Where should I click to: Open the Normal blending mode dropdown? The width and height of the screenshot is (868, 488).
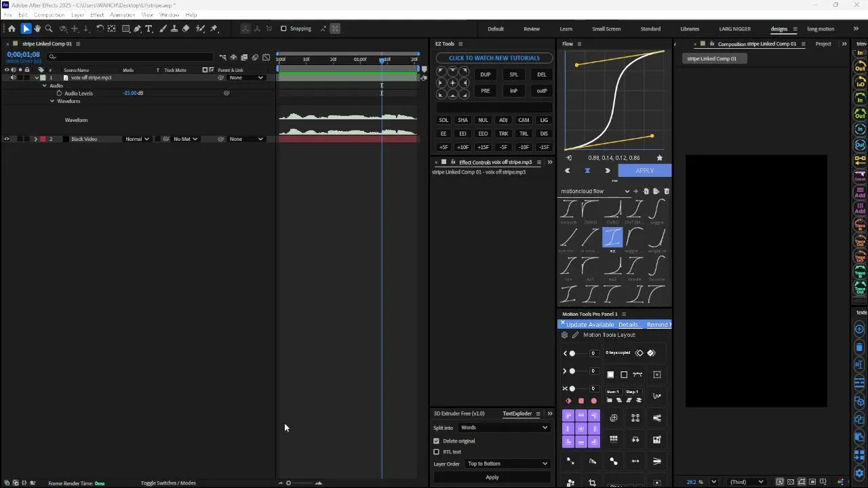pyautogui.click(x=137, y=139)
